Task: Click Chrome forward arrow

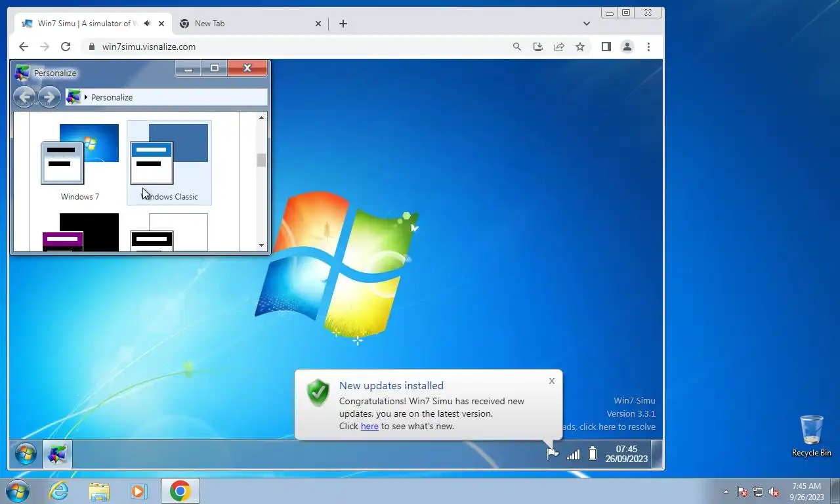Action: [45, 47]
